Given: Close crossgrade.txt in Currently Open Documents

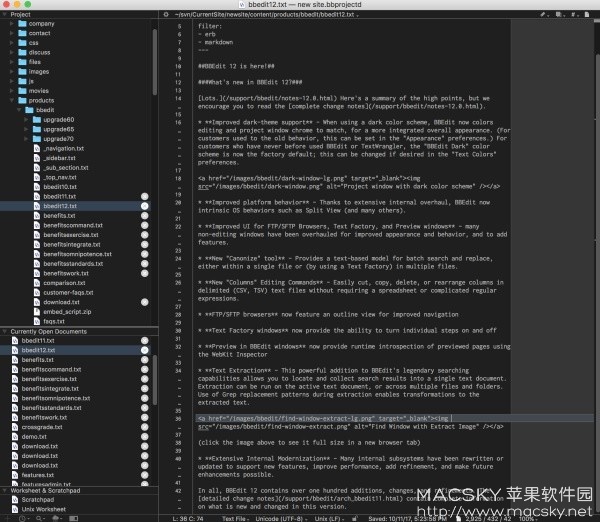Looking at the screenshot, I should 145,427.
